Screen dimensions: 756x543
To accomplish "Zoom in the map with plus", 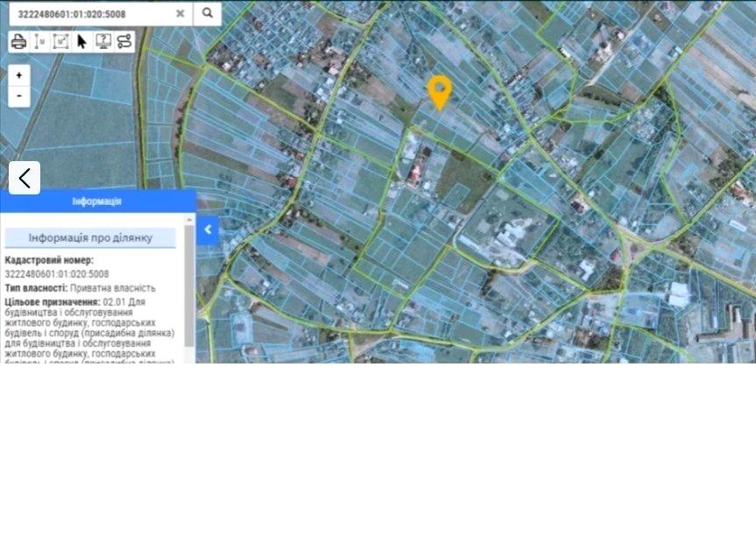I will (x=19, y=75).
